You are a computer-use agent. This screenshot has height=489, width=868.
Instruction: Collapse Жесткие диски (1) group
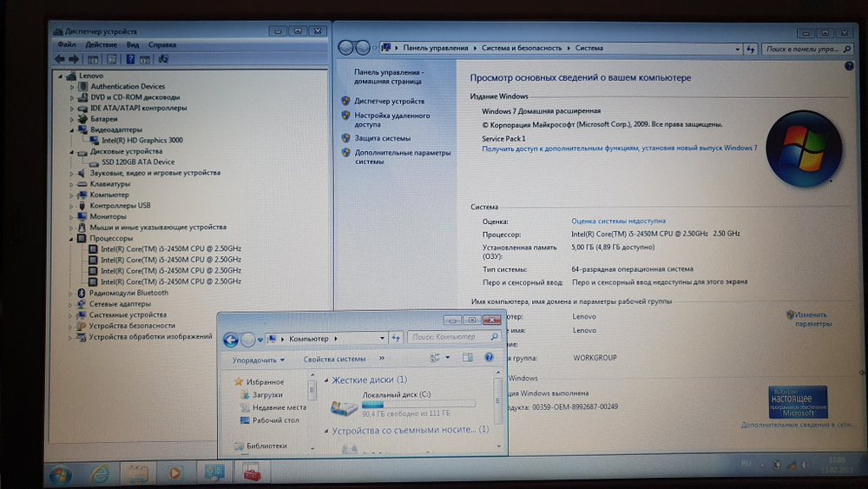coord(326,380)
